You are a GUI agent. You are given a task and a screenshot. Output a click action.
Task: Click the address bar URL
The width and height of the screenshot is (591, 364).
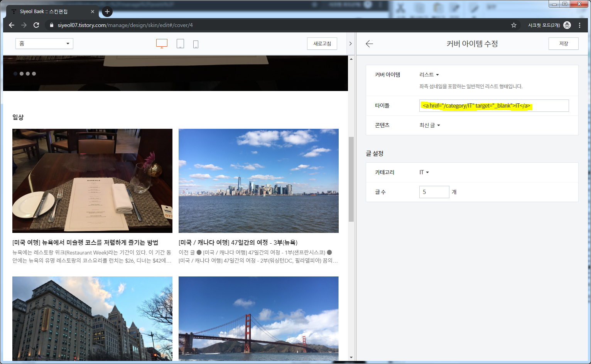125,25
